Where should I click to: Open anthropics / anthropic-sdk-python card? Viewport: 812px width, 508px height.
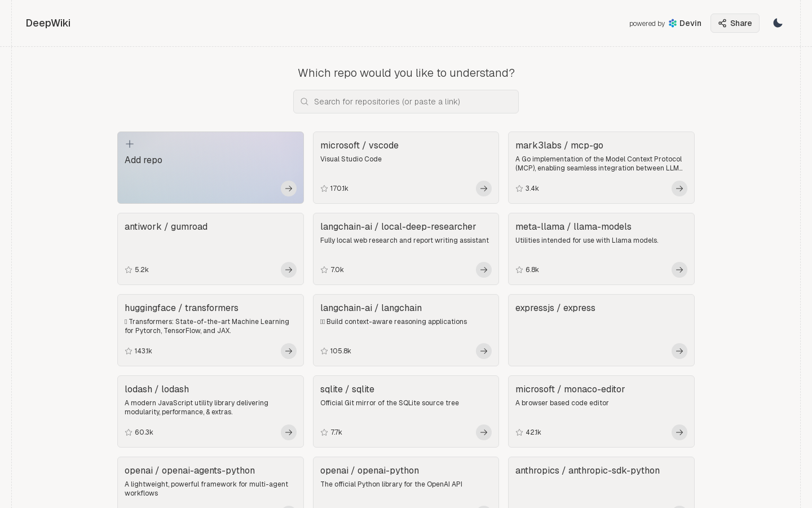point(601,483)
